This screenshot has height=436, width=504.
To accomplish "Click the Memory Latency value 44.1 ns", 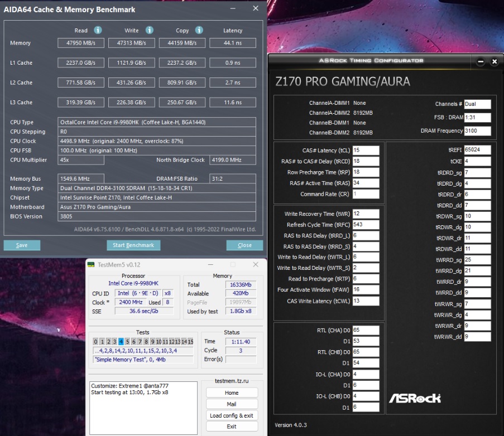I will pos(233,43).
